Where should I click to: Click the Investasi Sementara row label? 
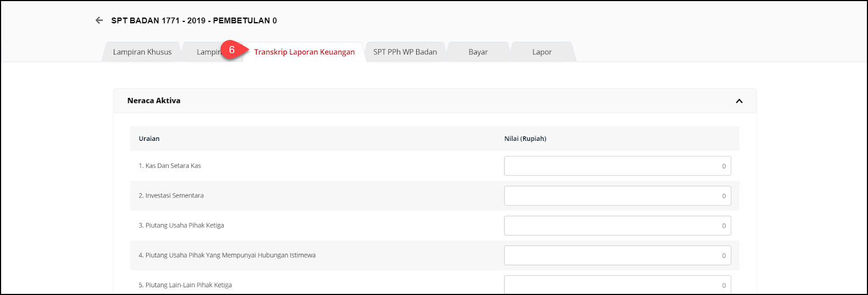point(171,195)
